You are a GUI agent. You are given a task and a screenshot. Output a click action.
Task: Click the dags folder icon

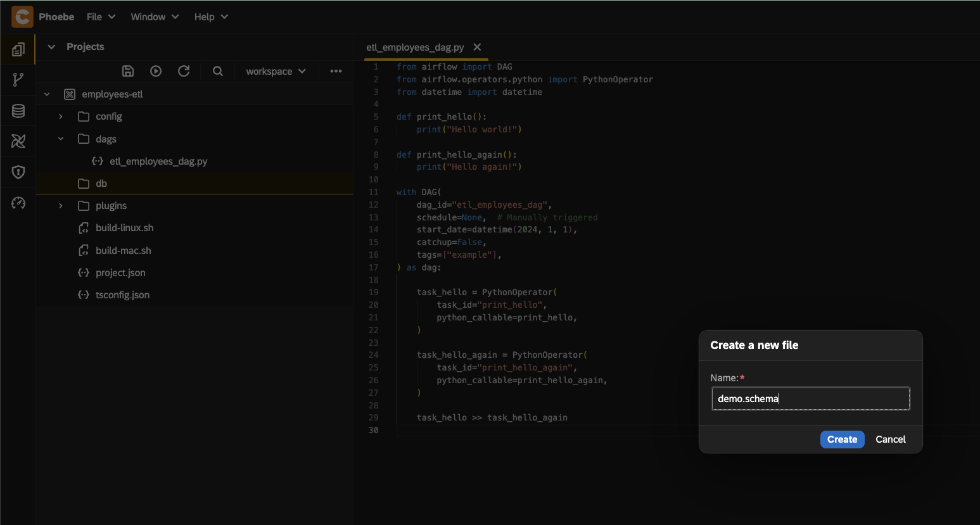click(x=84, y=139)
